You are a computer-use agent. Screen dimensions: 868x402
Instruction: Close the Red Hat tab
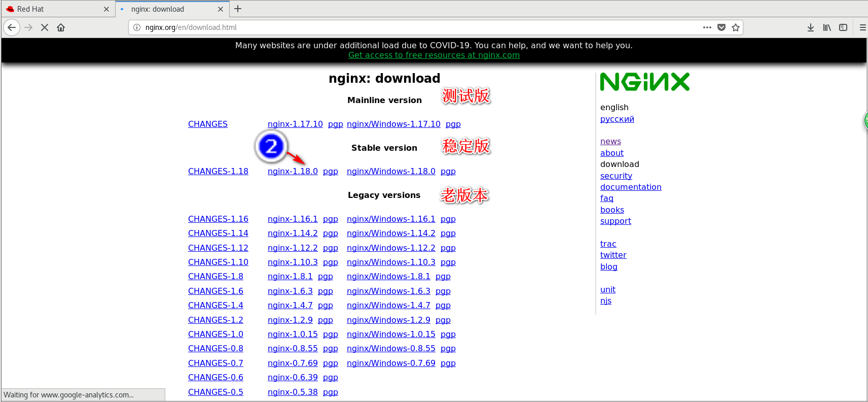[x=106, y=9]
